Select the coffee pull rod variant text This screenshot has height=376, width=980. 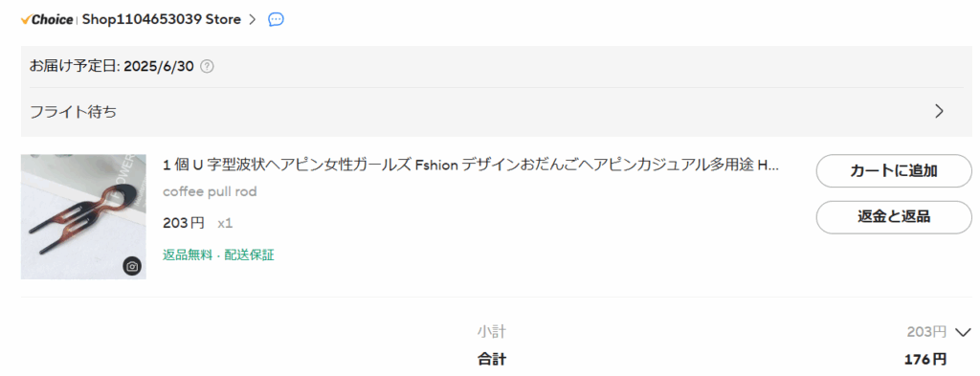pos(210,191)
